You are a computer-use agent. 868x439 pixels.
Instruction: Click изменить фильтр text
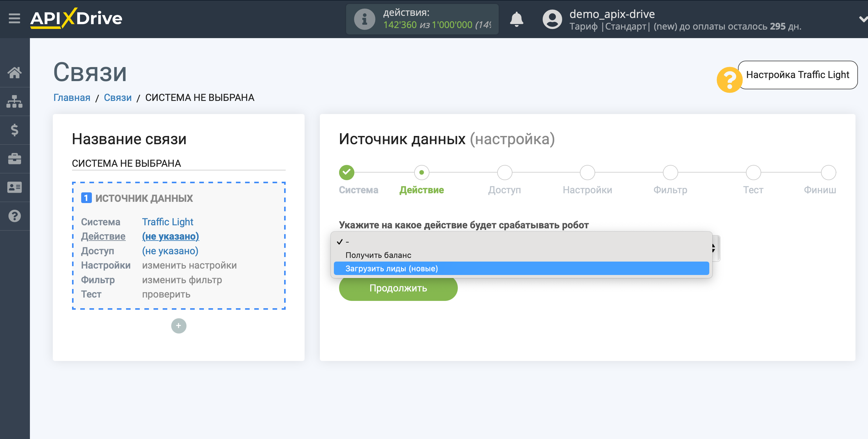pos(182,280)
